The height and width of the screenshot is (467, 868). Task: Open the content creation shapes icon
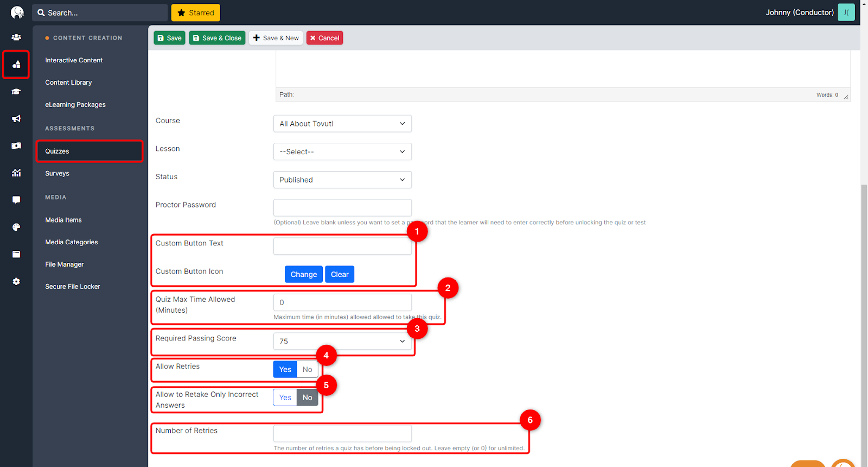coord(16,65)
